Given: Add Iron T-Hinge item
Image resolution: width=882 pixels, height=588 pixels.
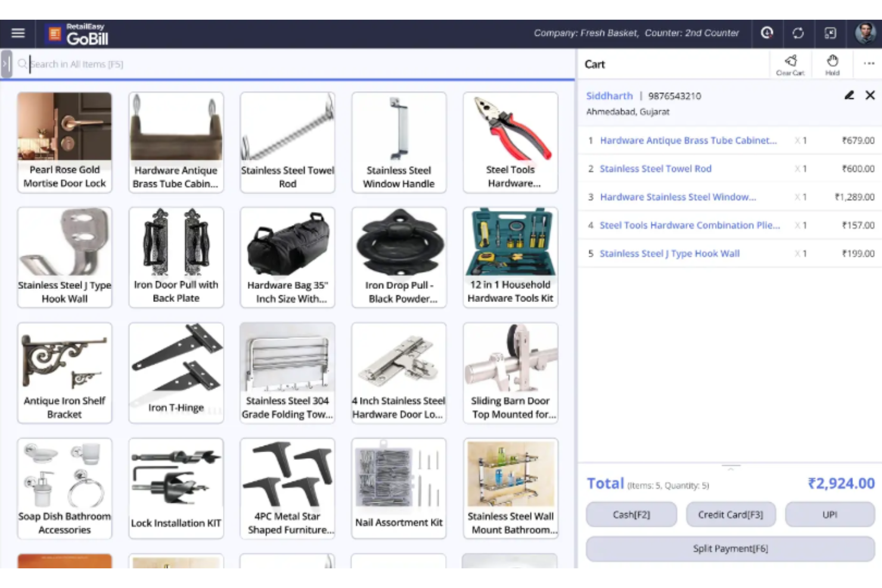Looking at the screenshot, I should click(x=176, y=373).
